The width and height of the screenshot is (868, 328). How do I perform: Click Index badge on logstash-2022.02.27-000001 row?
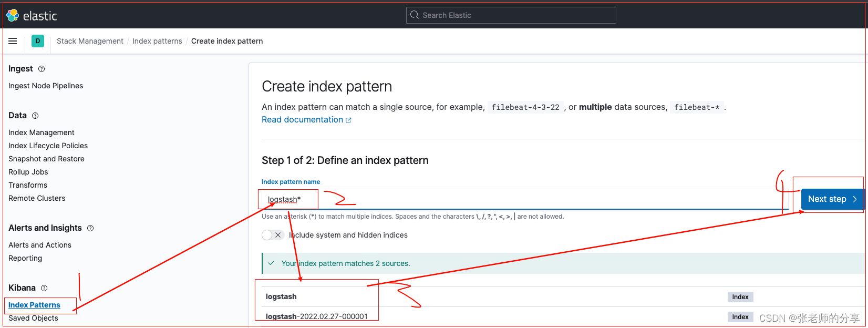pos(740,316)
